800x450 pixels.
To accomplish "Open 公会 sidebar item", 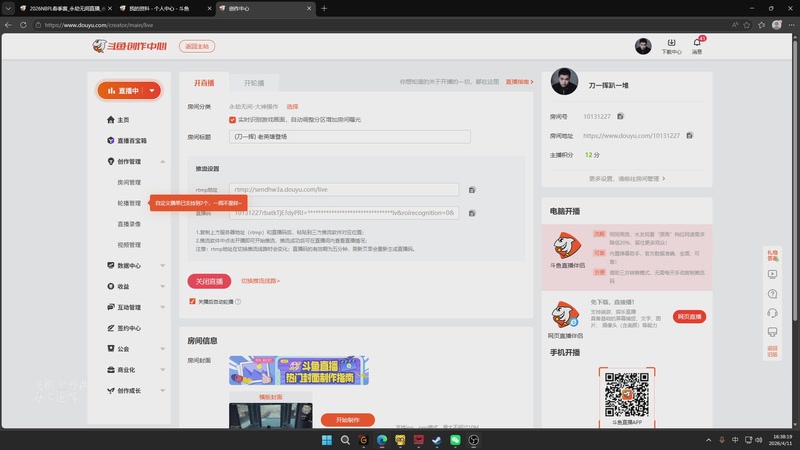I will 118,349.
